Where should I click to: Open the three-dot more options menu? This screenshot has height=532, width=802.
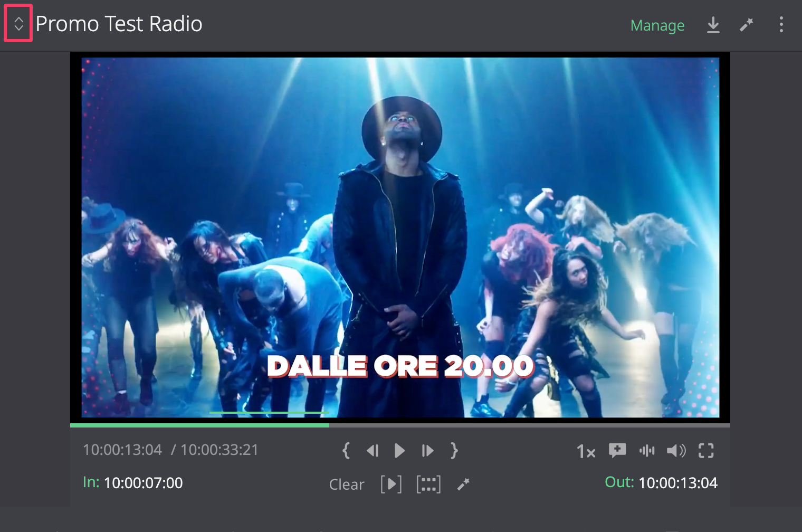click(x=781, y=24)
